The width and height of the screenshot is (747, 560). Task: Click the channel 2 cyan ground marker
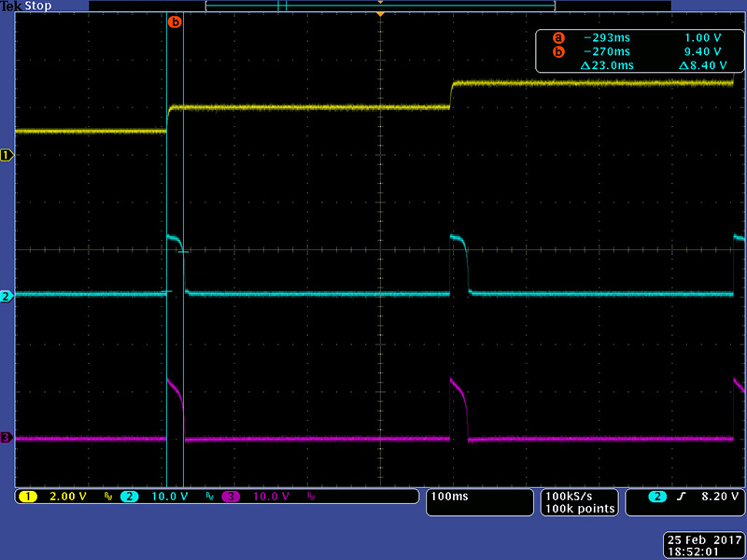(x=7, y=296)
